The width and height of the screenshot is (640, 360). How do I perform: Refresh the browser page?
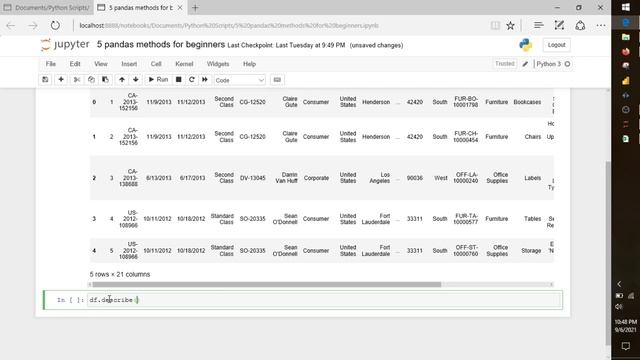pyautogui.click(x=55, y=25)
